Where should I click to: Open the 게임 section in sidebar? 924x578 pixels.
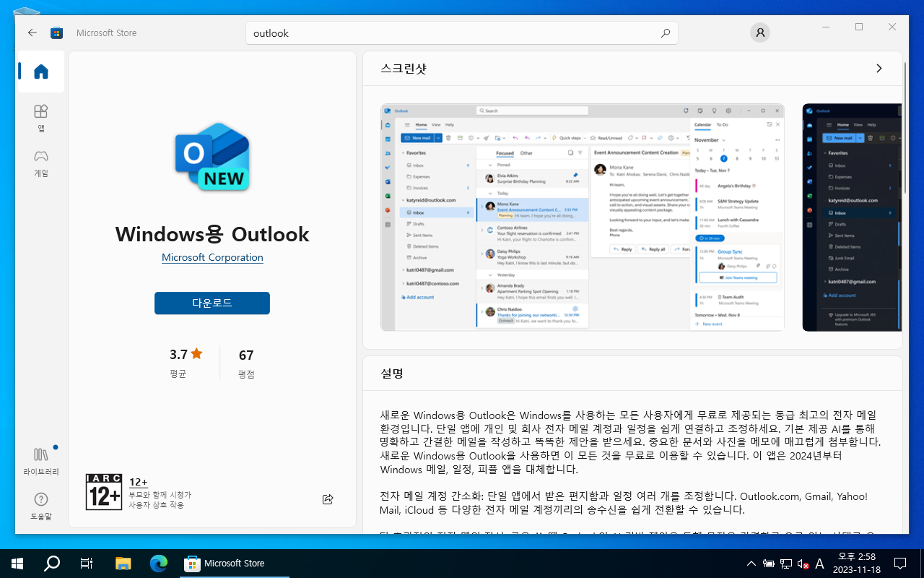[41, 163]
